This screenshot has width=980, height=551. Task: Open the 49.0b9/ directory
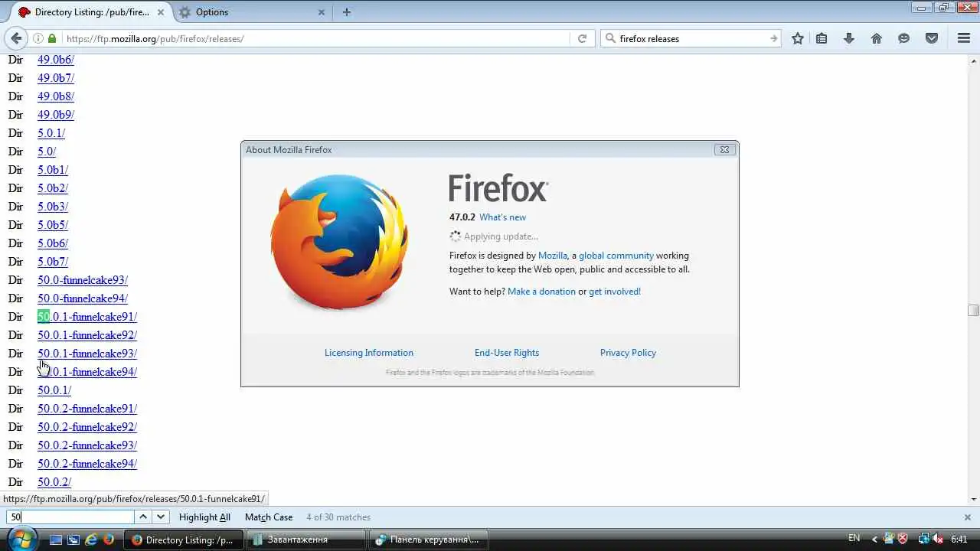(x=56, y=115)
